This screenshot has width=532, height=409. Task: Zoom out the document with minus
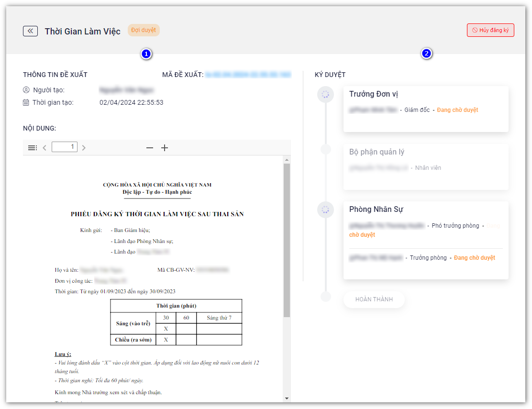pos(150,148)
